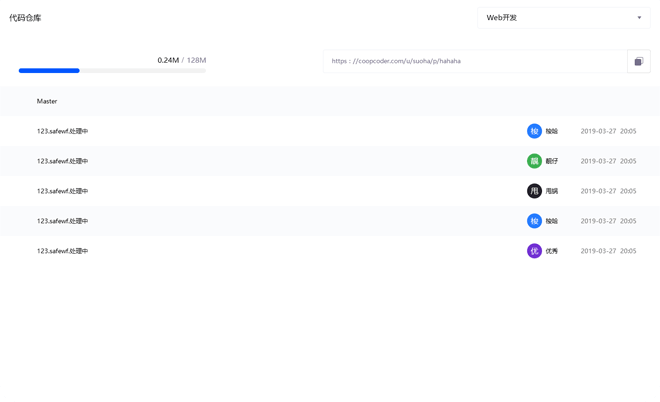Click the black 甩 avatar icon
The width and height of the screenshot is (660, 402).
click(x=534, y=191)
